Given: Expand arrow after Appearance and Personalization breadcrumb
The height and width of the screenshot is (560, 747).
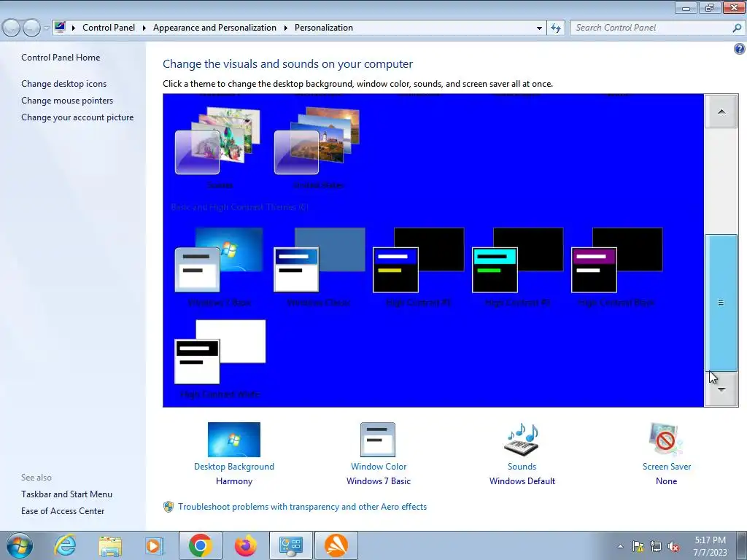Looking at the screenshot, I should click(x=285, y=28).
